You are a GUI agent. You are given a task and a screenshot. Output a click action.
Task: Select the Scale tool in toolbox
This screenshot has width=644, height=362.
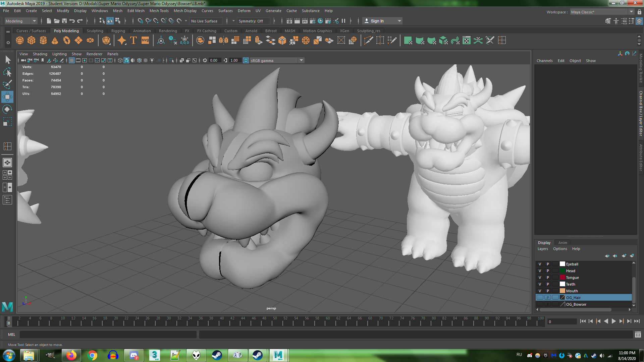(7, 122)
